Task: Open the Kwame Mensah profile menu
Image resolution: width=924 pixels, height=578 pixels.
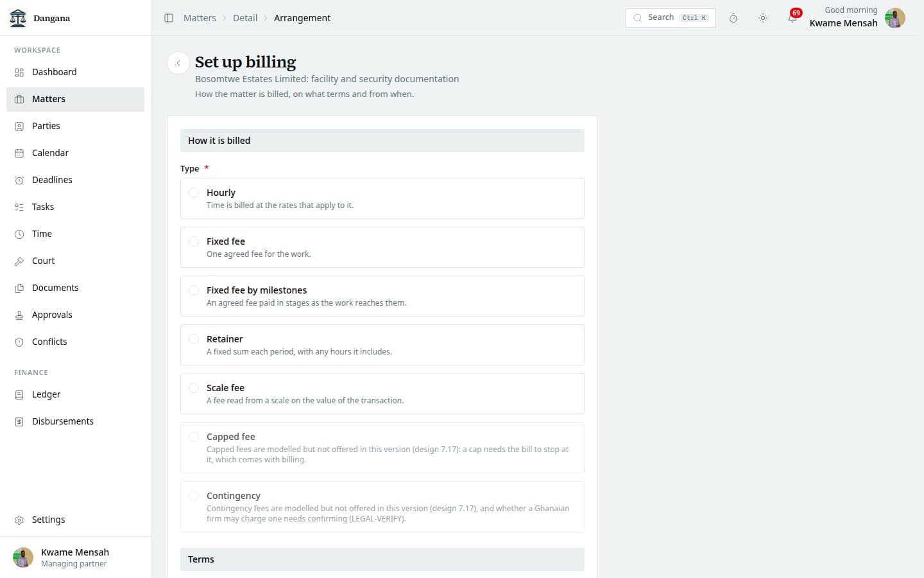Action: [x=857, y=18]
